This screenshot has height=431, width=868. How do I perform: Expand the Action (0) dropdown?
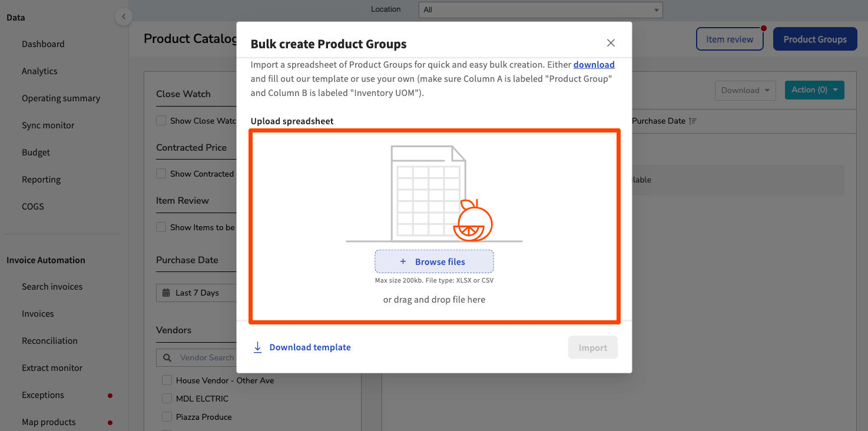pyautogui.click(x=814, y=90)
